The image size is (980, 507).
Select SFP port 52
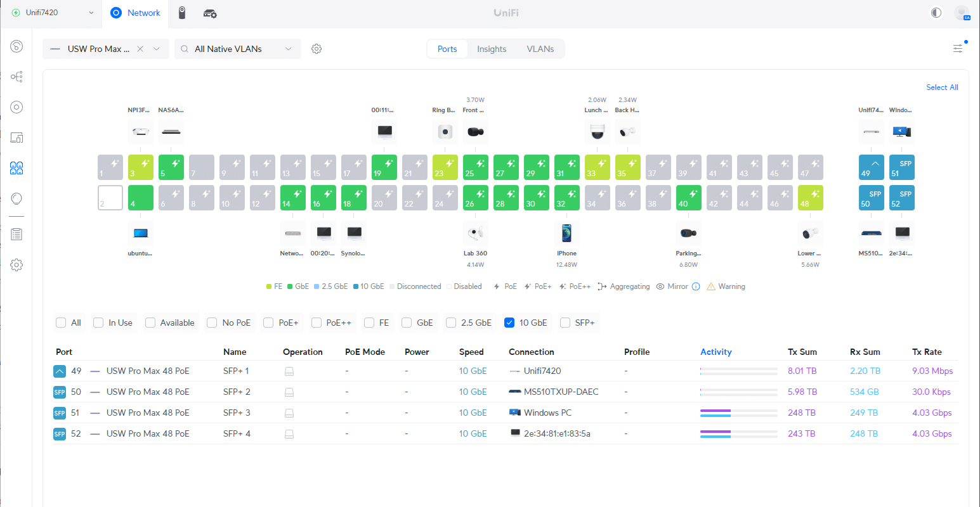pos(902,198)
